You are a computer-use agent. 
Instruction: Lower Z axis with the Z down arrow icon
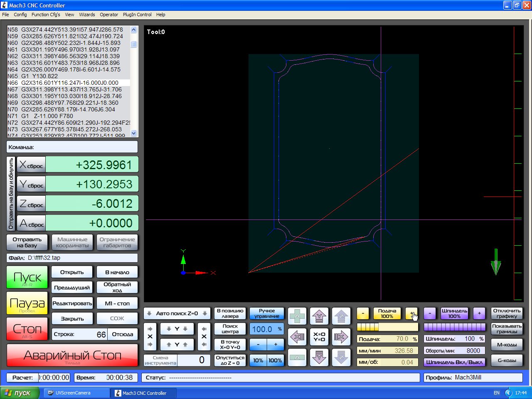pyautogui.click(x=341, y=357)
